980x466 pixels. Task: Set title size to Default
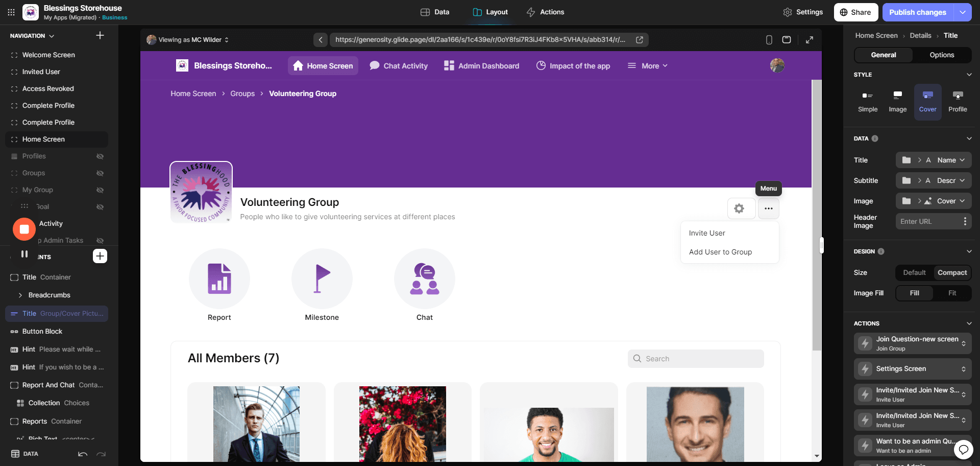click(914, 273)
